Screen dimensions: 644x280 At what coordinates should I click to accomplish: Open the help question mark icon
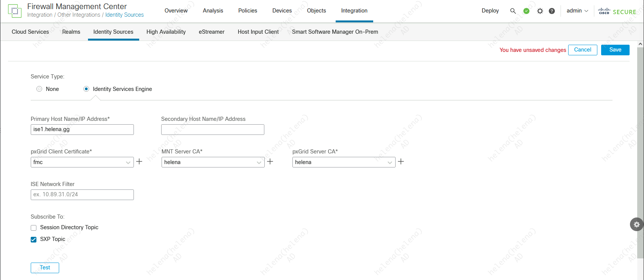(552, 11)
